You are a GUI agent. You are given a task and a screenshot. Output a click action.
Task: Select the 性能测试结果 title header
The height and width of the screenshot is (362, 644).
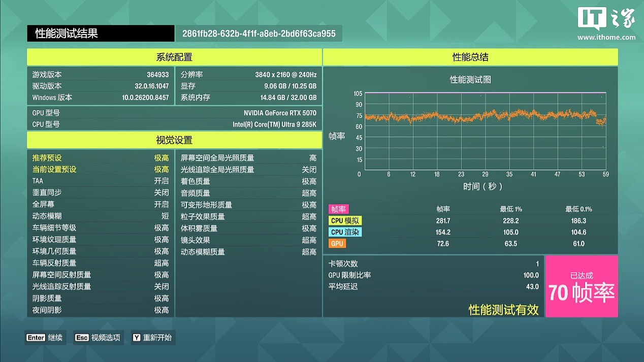pyautogui.click(x=101, y=34)
